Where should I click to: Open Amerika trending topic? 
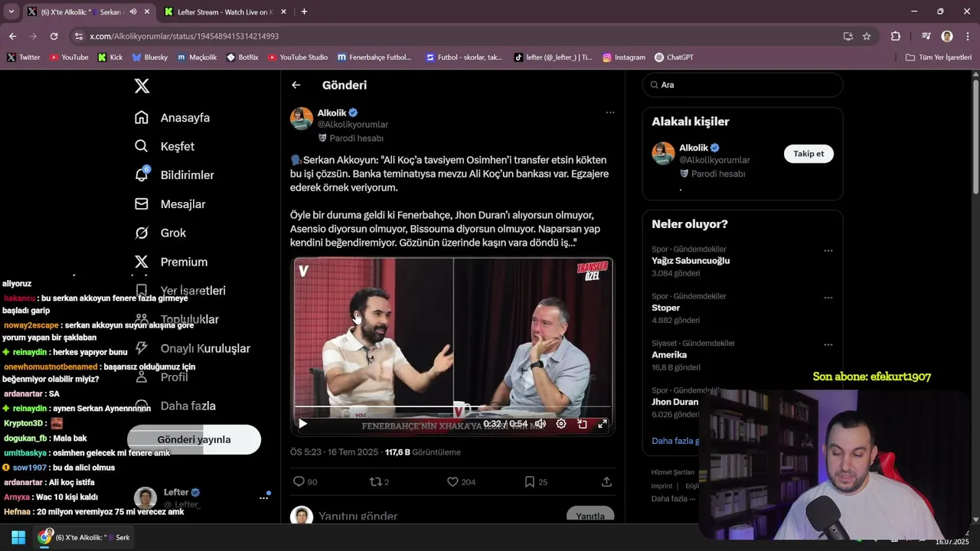tap(669, 355)
